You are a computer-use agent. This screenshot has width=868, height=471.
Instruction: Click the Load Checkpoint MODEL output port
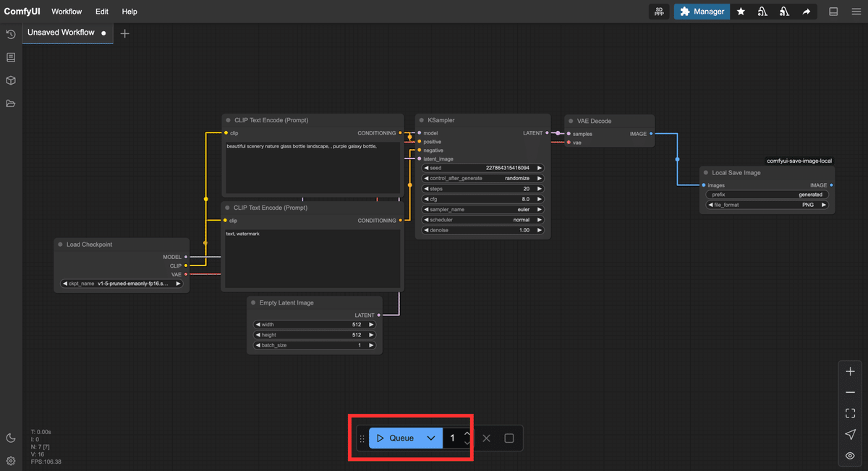pyautogui.click(x=186, y=257)
